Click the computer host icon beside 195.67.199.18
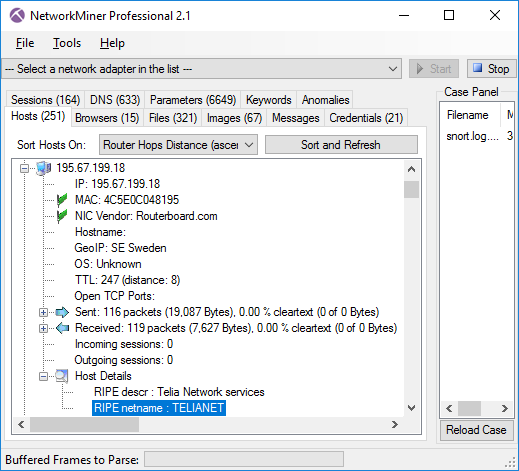This screenshot has width=519, height=471. (44, 168)
